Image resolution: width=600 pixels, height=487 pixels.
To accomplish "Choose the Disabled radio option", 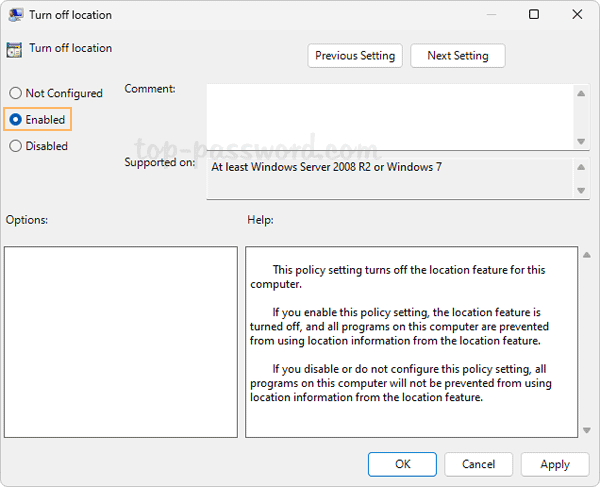I will 16,146.
